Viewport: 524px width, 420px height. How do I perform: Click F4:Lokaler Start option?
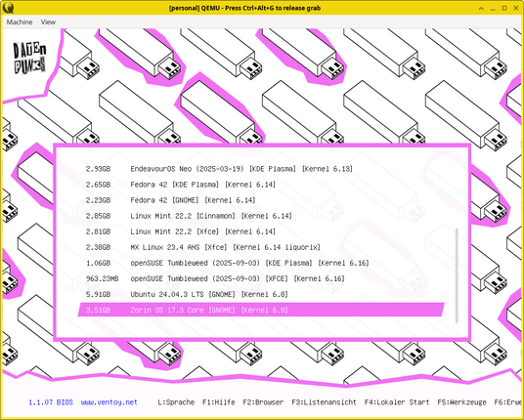pos(397,402)
